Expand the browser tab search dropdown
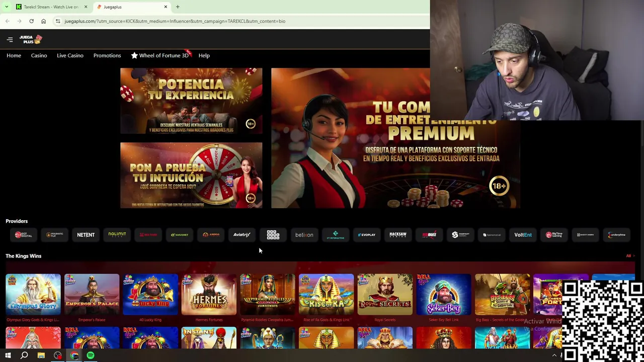The image size is (644, 362). pos(7,7)
